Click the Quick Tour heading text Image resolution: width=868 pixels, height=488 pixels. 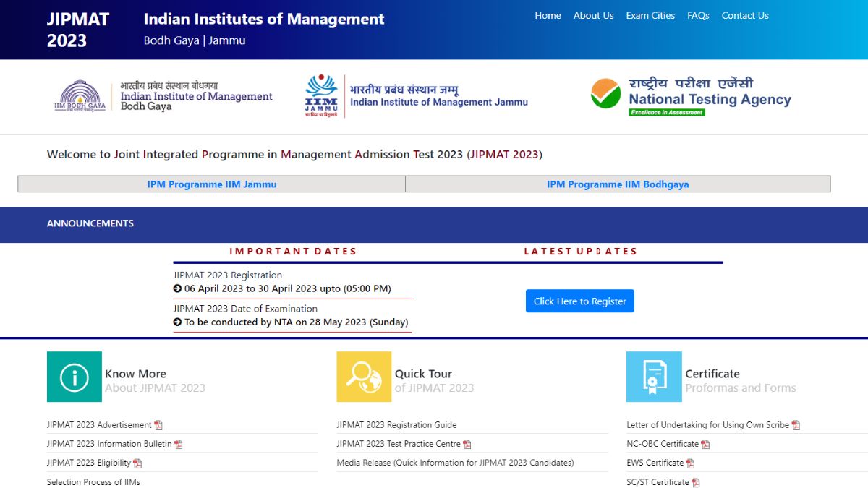click(423, 374)
